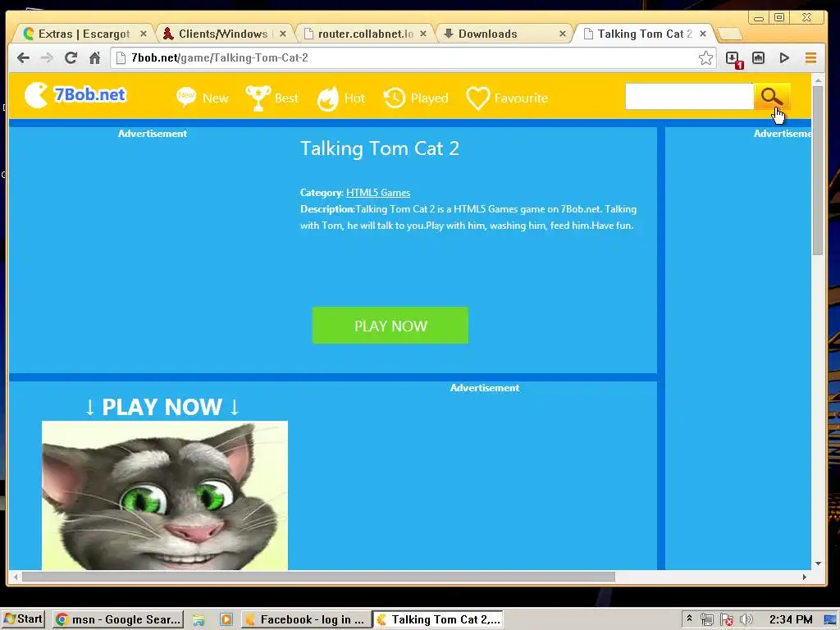The width and height of the screenshot is (840, 630).
Task: Switch to the router.collabnet tab
Action: click(x=365, y=34)
